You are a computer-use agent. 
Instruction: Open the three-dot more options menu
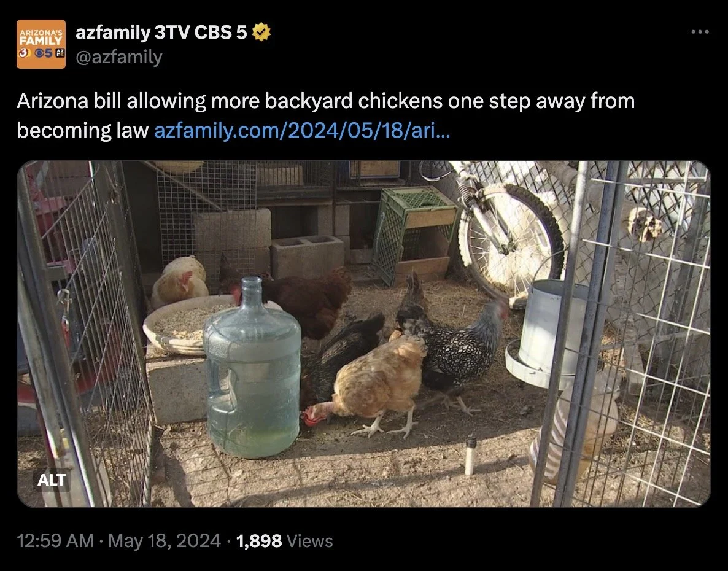(700, 32)
